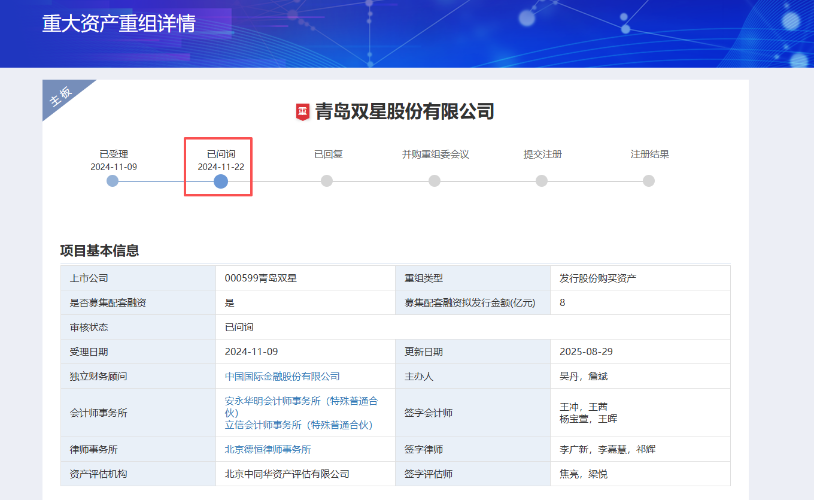Click the 上市公司 label cell
Screen dimensions: 814x500
click(138, 278)
